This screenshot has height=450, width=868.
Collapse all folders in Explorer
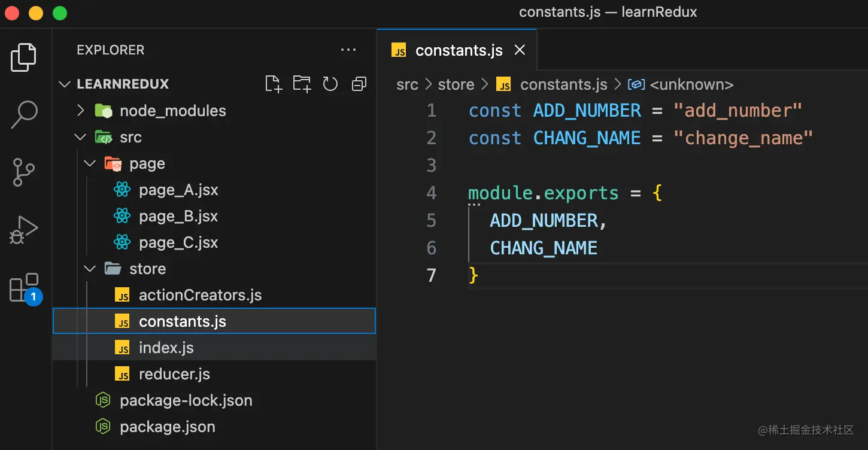pos(359,84)
